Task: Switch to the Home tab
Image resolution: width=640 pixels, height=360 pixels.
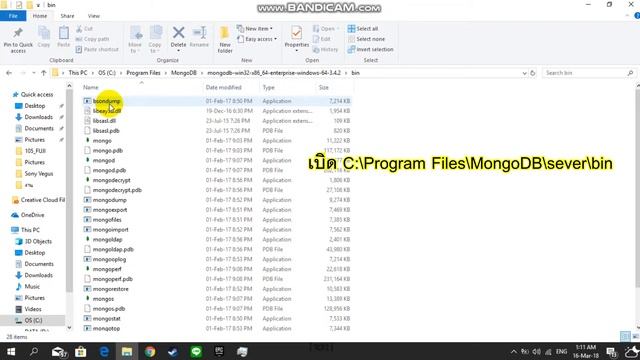Action: pyautogui.click(x=40, y=16)
